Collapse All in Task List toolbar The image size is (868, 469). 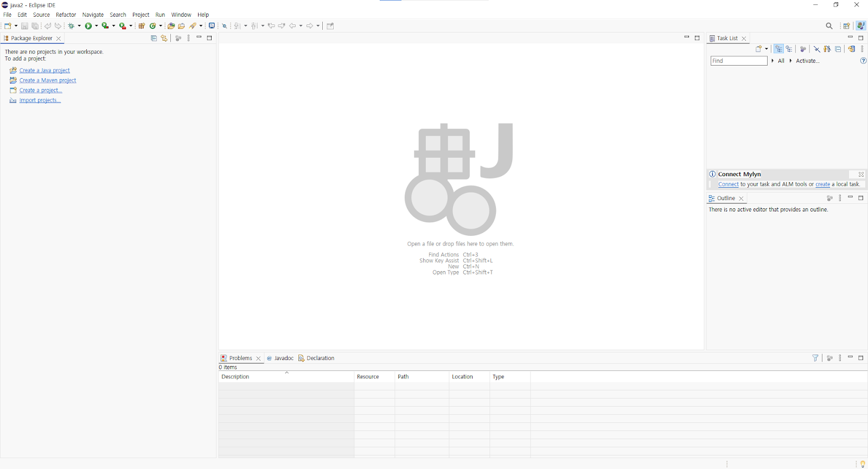pos(838,49)
